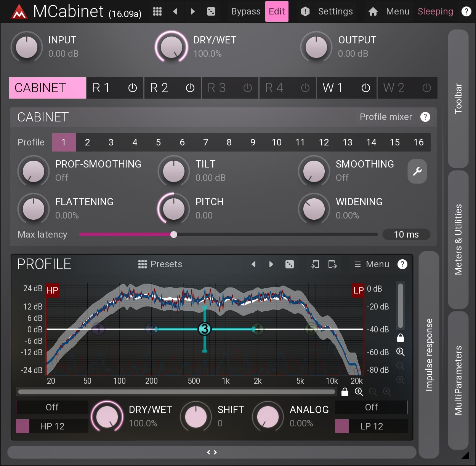The width and height of the screenshot is (476, 466).
Task: Click horizontal zoom-out magnifier below graph
Action: click(373, 392)
